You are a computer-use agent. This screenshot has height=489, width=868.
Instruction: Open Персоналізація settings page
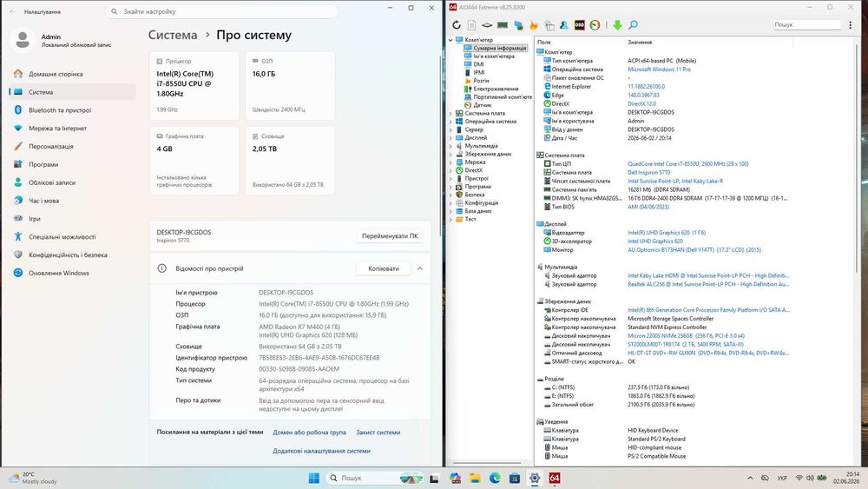pos(72,146)
